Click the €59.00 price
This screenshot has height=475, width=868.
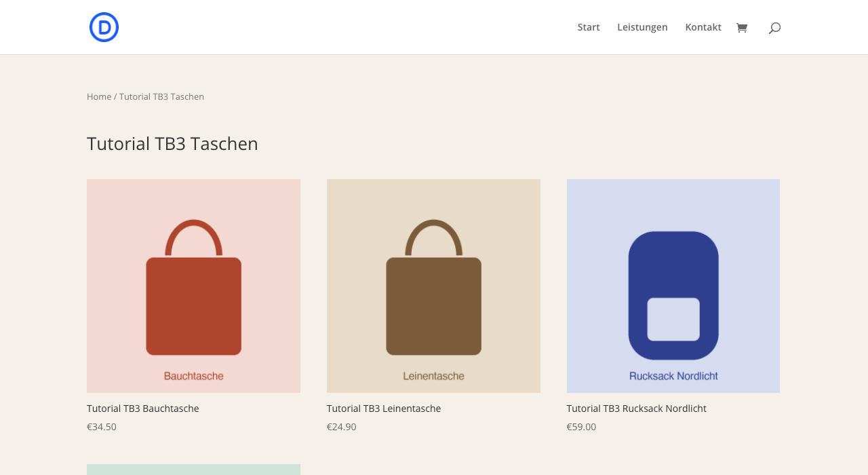(582, 427)
